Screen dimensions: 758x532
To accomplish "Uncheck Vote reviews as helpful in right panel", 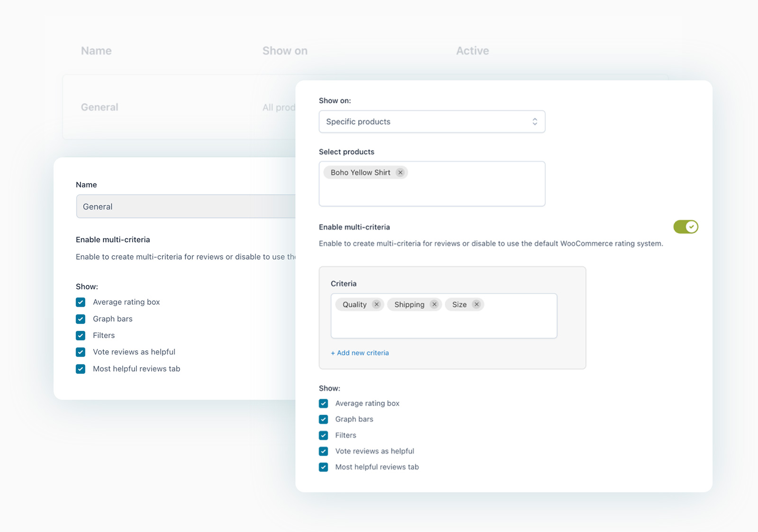I will [324, 452].
